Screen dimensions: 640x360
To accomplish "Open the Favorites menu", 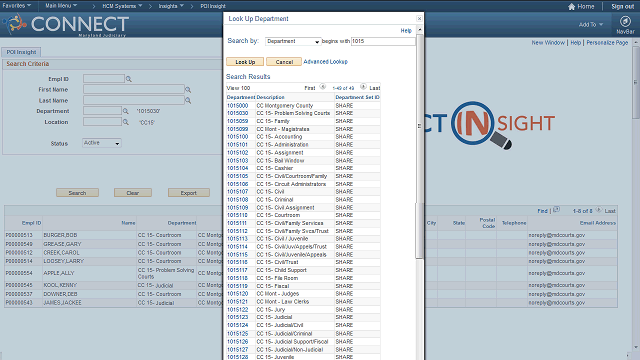I will click(x=17, y=6).
